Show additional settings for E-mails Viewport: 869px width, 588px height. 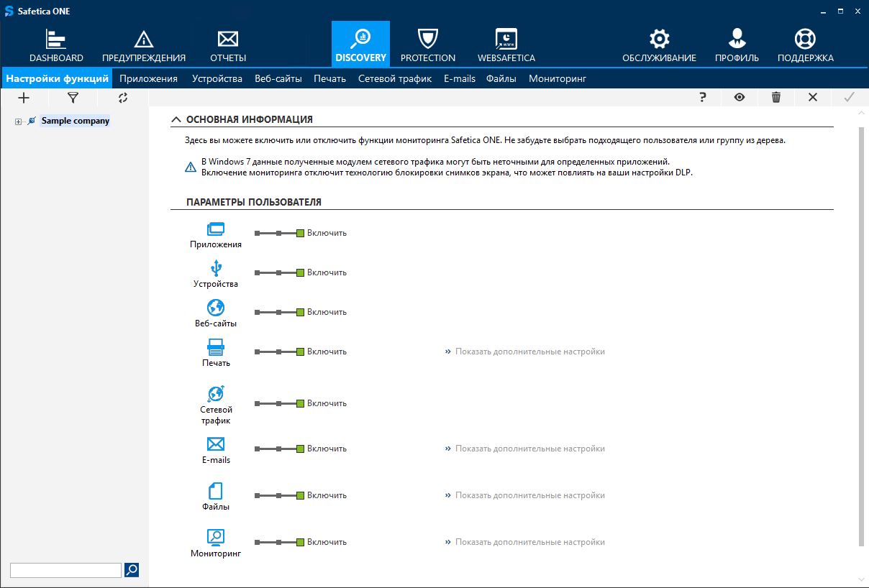click(x=529, y=449)
